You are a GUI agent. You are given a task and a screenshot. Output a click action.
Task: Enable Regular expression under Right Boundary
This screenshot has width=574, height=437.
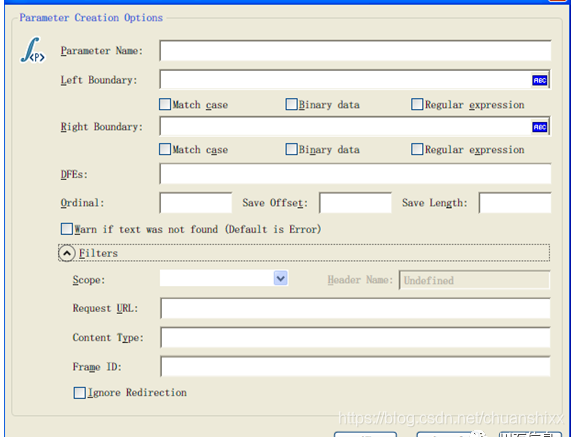(x=417, y=149)
